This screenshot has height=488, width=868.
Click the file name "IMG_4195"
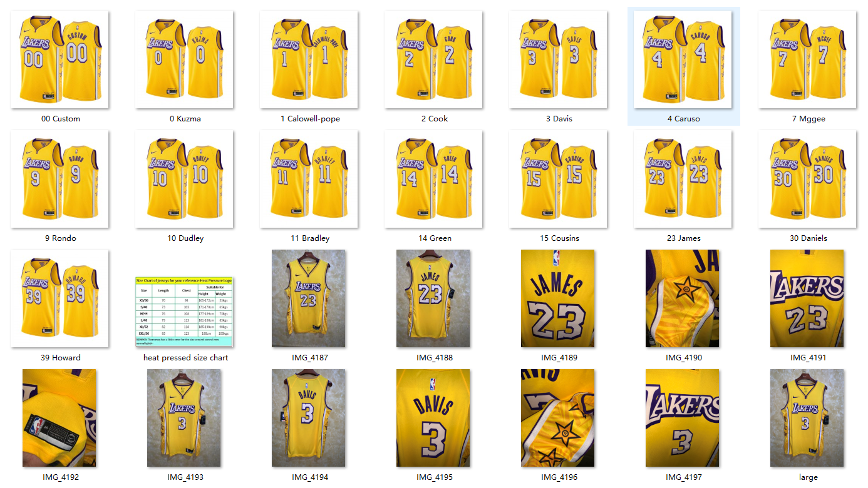pos(434,477)
